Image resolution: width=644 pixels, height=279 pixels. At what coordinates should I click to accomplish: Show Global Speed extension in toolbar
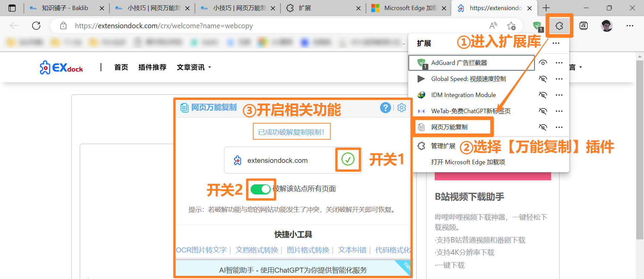tap(543, 79)
